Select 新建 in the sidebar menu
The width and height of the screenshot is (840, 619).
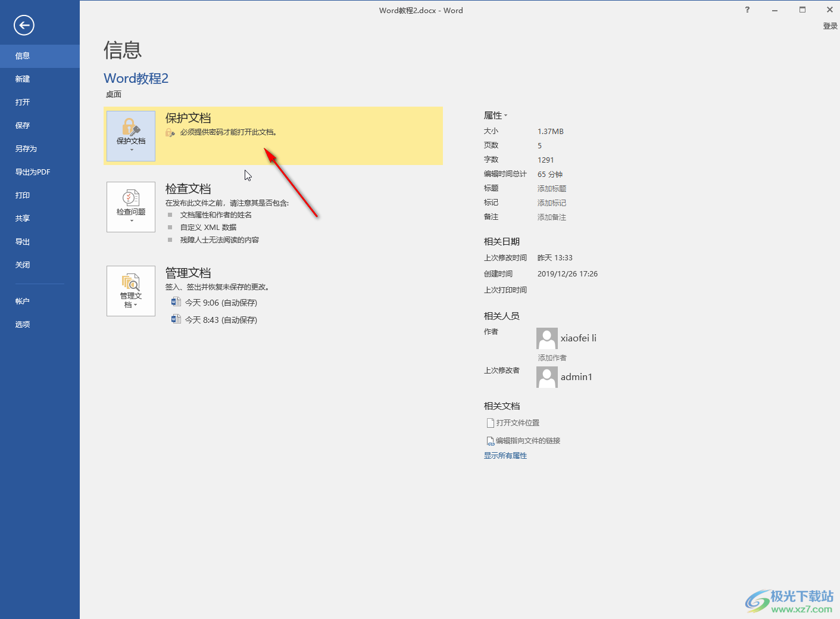coord(40,79)
